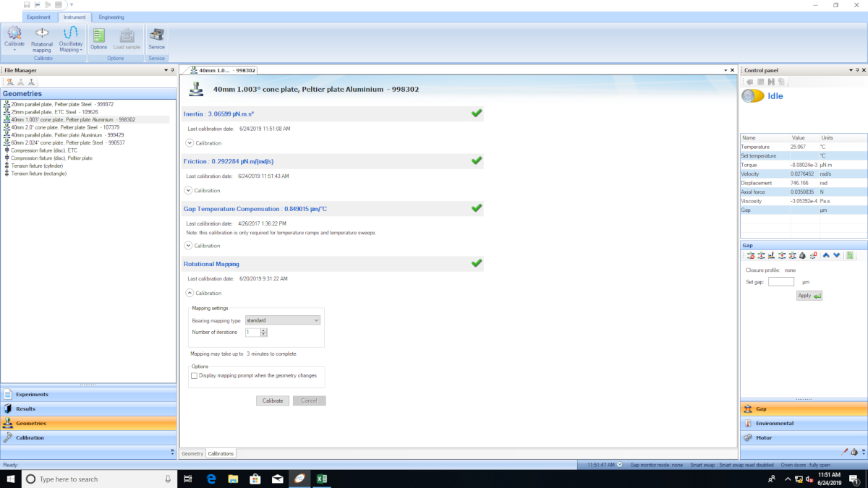
Task: Click the third Gap toolbar icon
Action: point(772,255)
